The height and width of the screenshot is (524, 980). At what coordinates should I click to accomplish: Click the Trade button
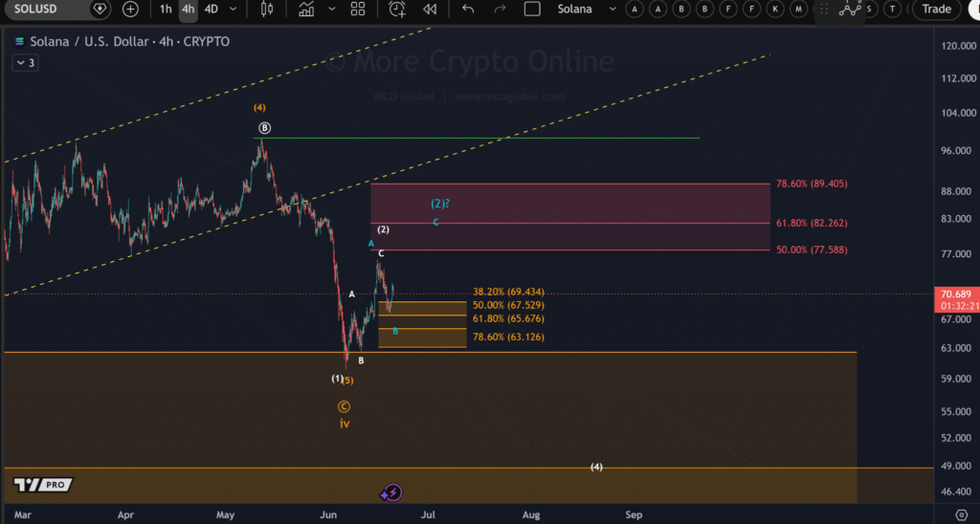point(936,10)
